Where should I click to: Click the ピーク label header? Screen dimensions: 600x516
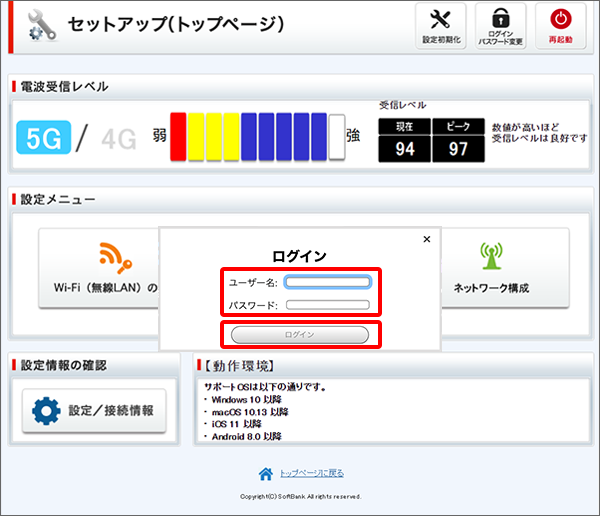458,126
